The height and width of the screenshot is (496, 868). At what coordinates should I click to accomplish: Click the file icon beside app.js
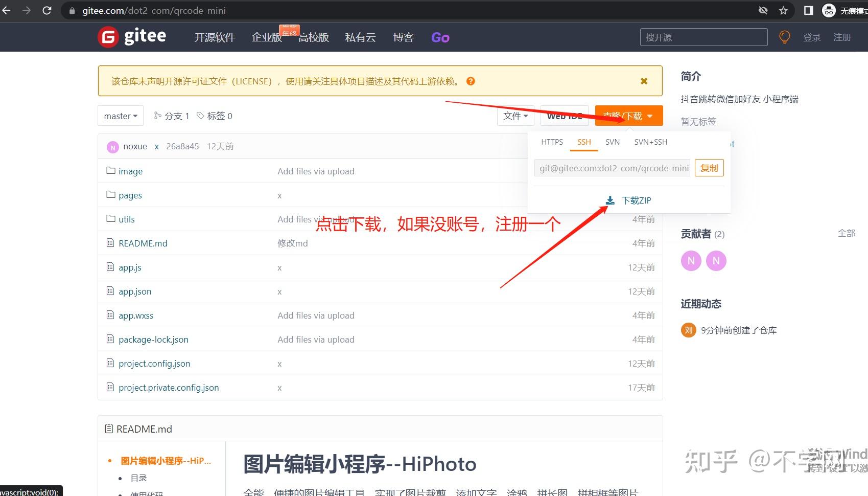(110, 267)
